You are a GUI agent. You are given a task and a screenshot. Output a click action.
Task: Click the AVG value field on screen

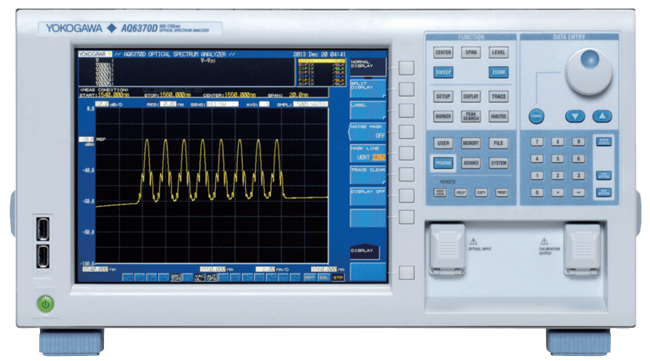coord(264,104)
